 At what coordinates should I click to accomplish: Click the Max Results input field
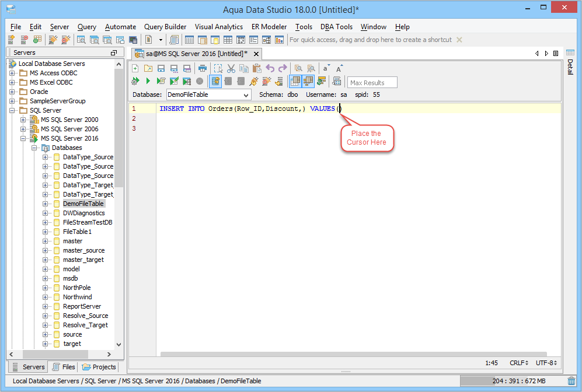click(372, 82)
